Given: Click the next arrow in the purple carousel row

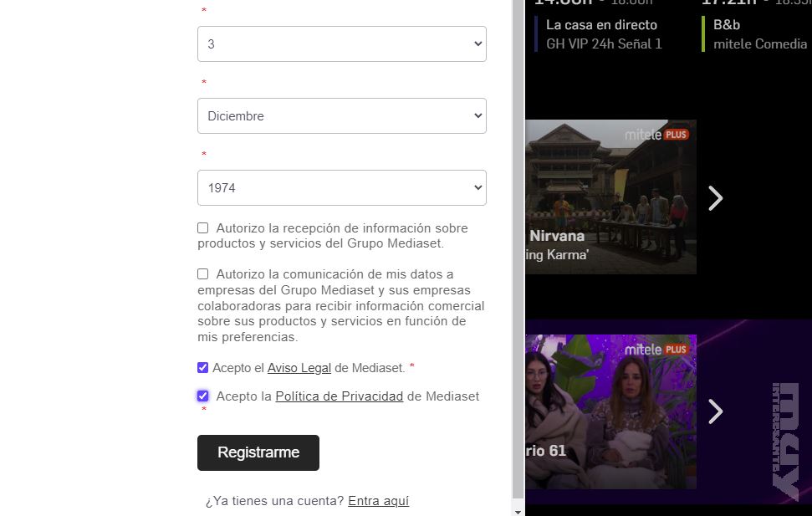Looking at the screenshot, I should [715, 411].
